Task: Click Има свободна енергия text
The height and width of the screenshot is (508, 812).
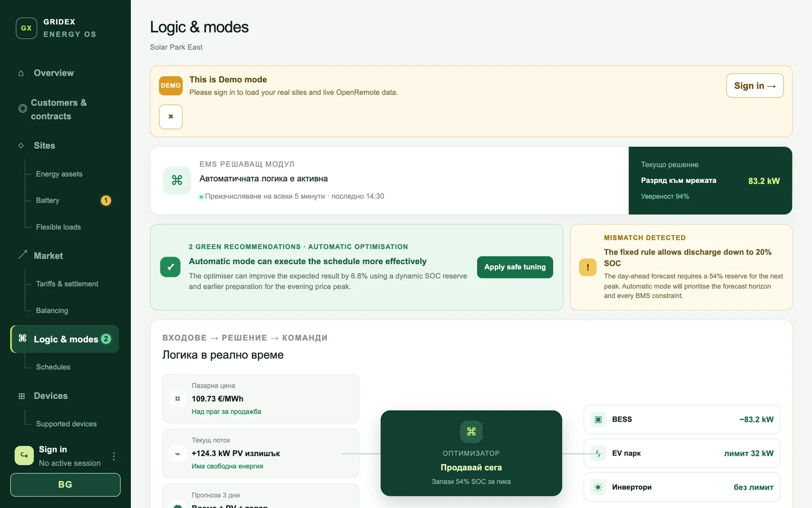Action: tap(227, 466)
